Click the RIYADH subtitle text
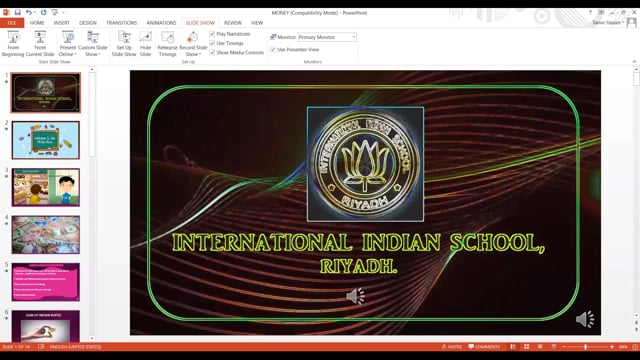Viewport: 640px width, 360px height. (358, 266)
